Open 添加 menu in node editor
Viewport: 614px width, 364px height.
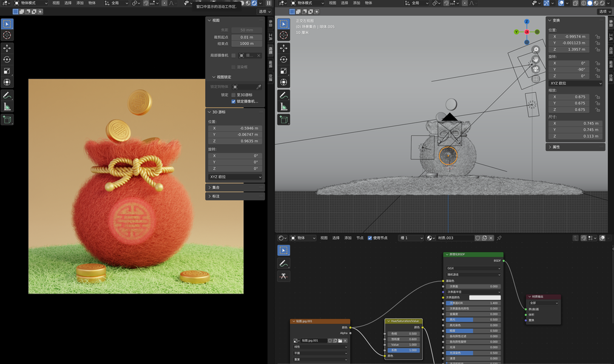click(x=348, y=238)
